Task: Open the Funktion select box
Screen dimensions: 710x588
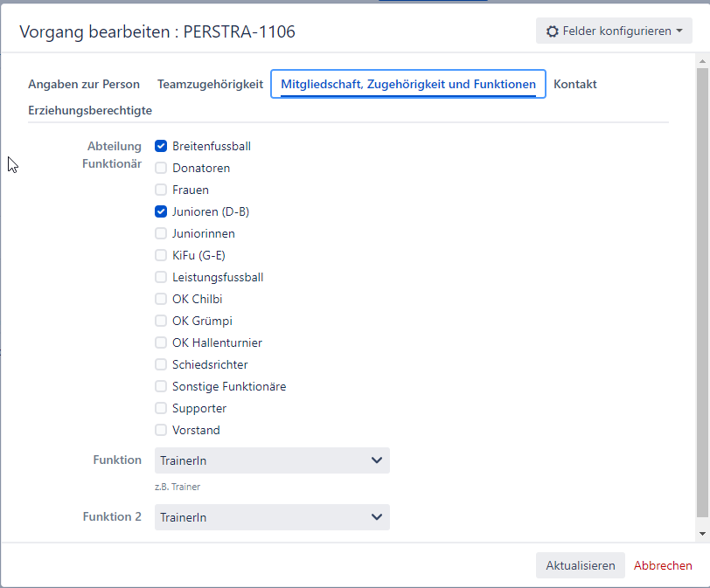Action: click(x=272, y=460)
